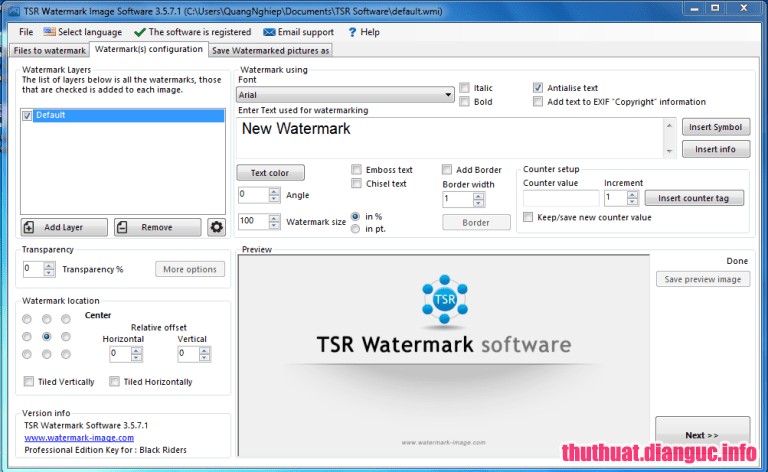The height and width of the screenshot is (472, 768).
Task: Enable Bold text checkbox
Action: [464, 101]
